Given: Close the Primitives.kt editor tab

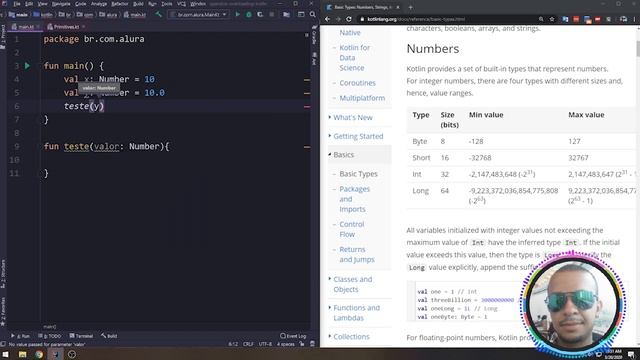Looking at the screenshot, I should (83, 27).
